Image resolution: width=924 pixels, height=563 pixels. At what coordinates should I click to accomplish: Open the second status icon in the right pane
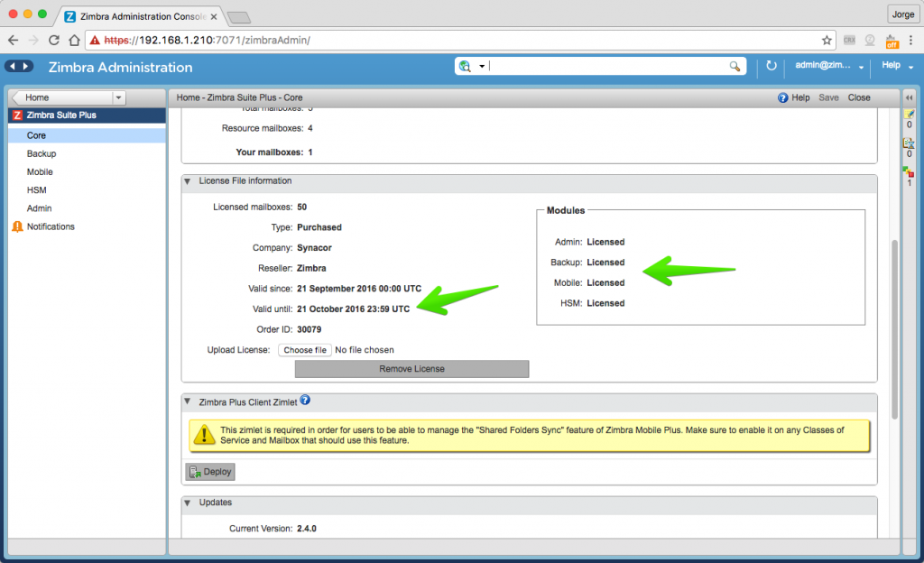point(909,143)
